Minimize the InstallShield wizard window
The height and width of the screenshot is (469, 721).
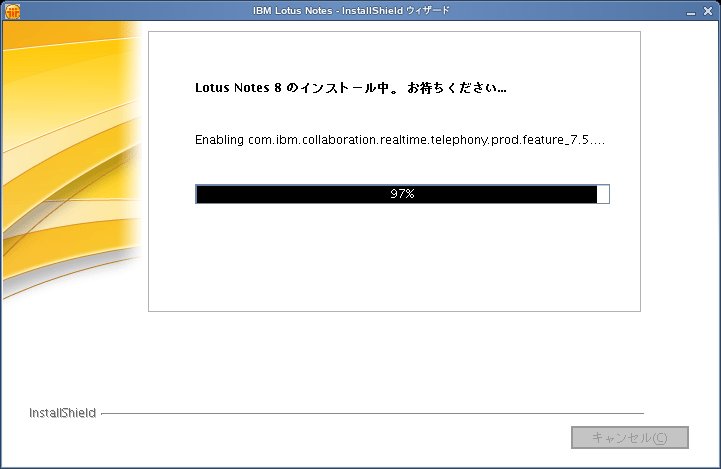691,12
